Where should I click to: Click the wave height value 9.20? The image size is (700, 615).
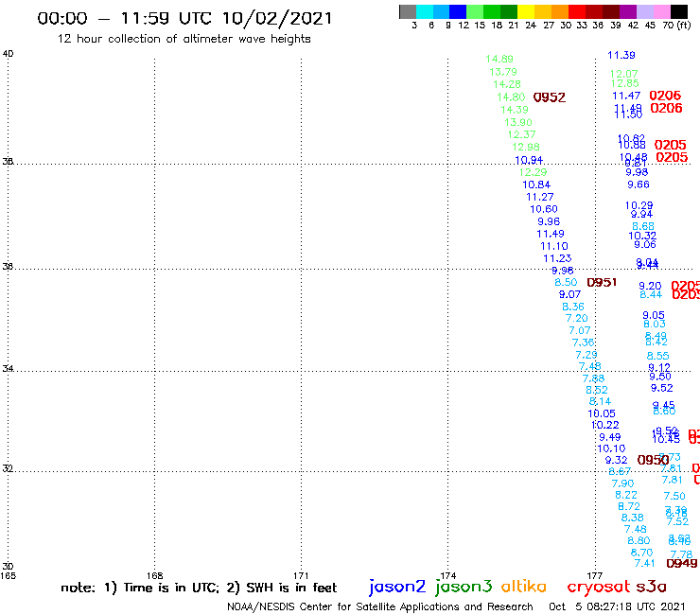(650, 287)
